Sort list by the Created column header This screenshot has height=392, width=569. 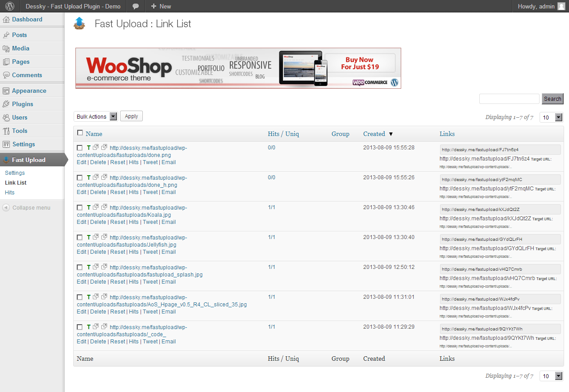tap(374, 134)
